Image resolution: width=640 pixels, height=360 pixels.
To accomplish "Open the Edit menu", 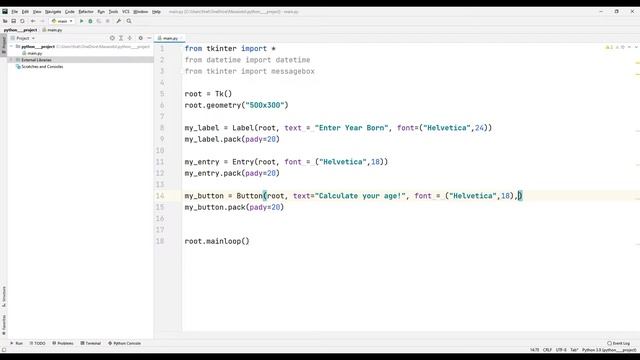I will 25,12.
